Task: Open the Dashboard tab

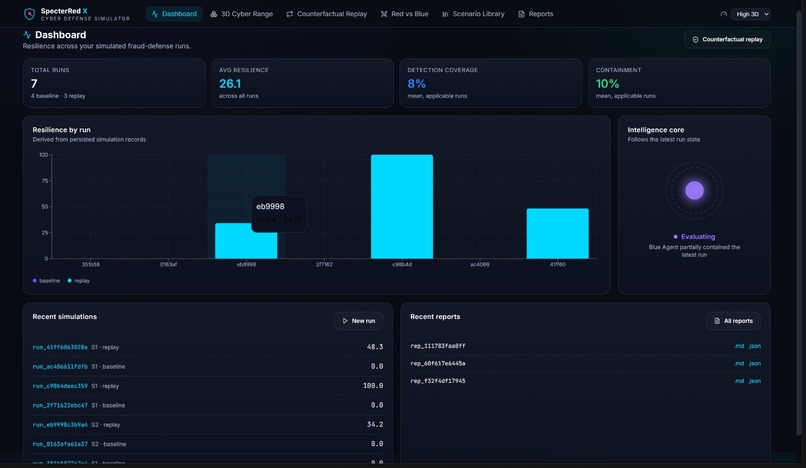Action: [x=174, y=14]
